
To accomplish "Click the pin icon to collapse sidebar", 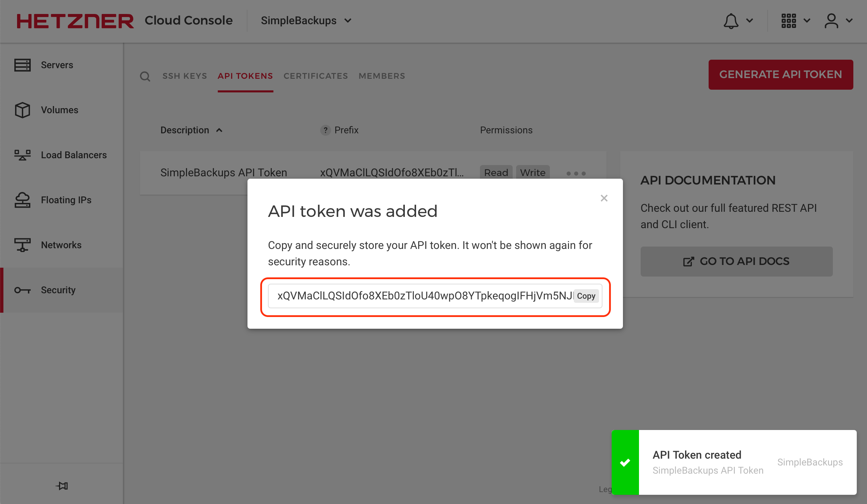I will coord(61,486).
